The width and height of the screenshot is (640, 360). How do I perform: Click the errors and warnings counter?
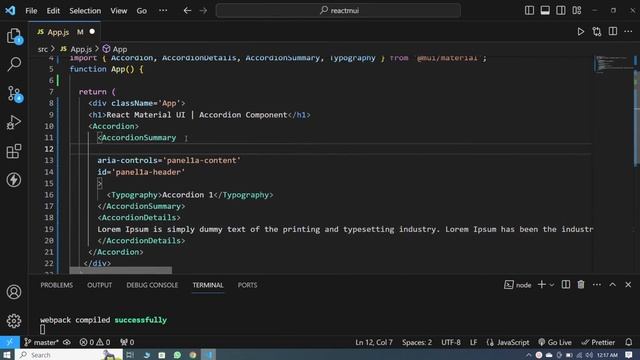coord(95,342)
